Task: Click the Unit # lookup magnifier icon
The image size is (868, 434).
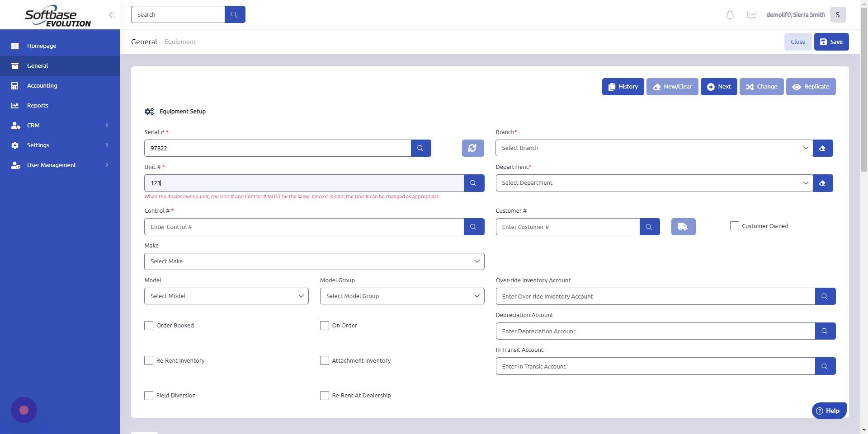Action: (473, 183)
